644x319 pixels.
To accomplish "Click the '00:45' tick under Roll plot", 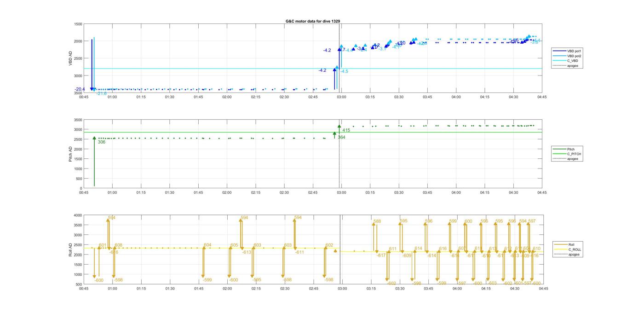I will 84,289.
